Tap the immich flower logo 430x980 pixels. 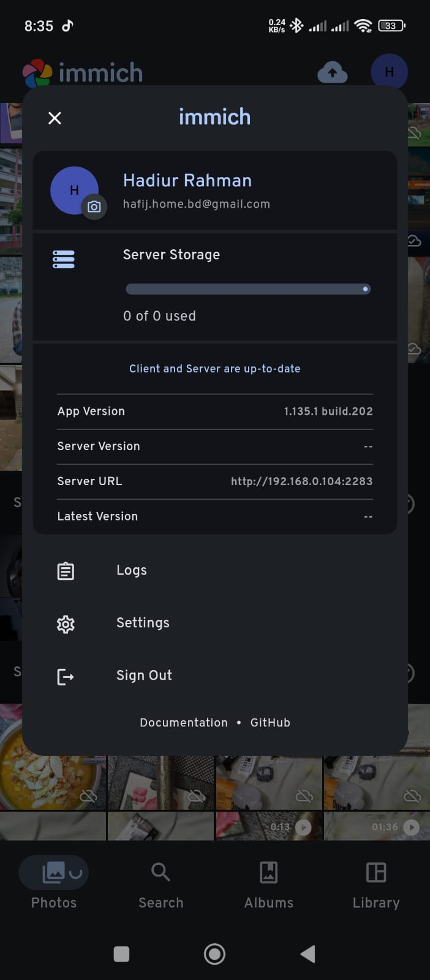[x=37, y=73]
